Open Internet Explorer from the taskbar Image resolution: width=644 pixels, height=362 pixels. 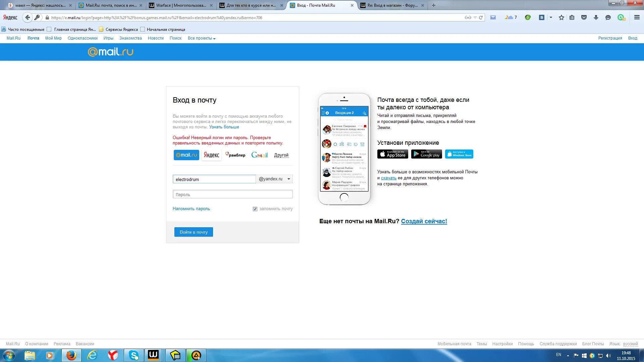tap(92, 355)
